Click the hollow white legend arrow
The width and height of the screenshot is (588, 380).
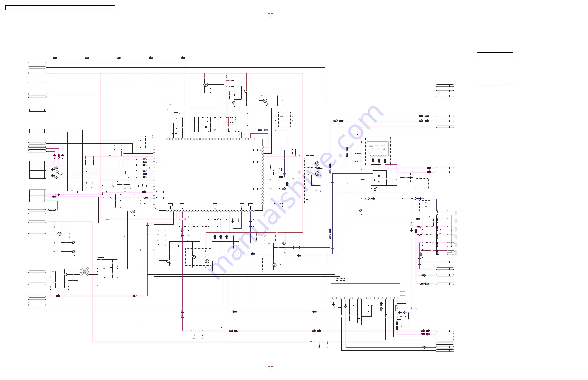(86, 58)
